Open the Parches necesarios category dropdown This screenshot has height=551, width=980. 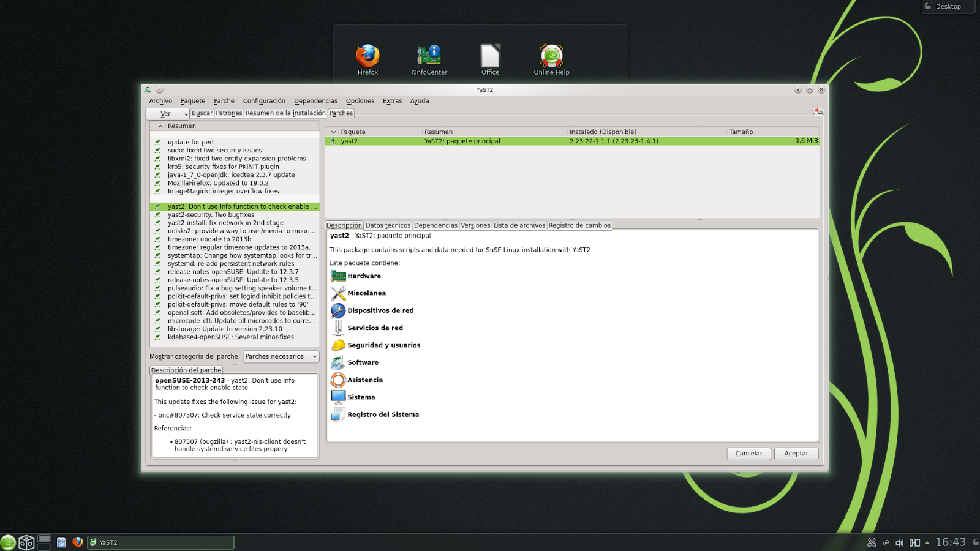click(x=281, y=356)
